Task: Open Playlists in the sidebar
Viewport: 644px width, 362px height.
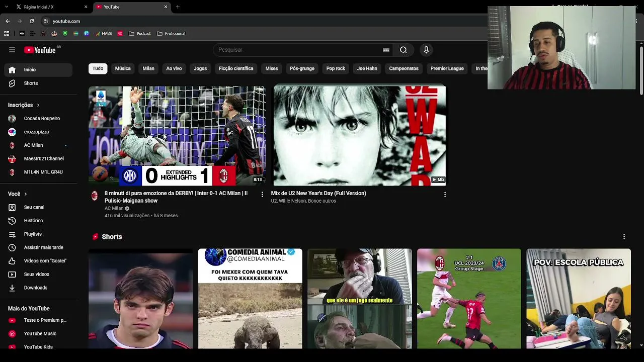Action: tap(38, 234)
